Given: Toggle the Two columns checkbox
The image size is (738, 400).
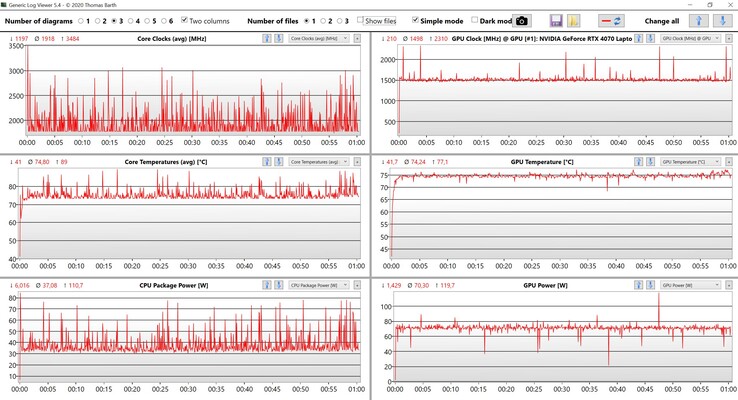Looking at the screenshot, I should tap(185, 20).
